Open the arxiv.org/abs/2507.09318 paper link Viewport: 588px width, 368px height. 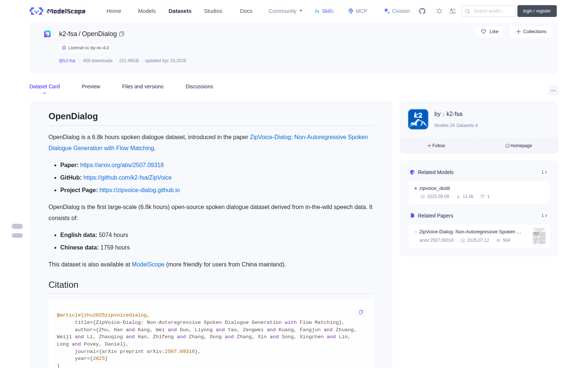click(x=122, y=165)
